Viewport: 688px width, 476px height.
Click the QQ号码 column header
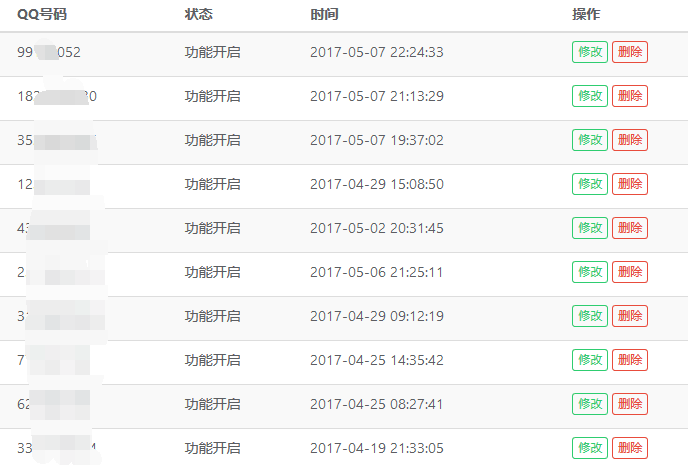pyautogui.click(x=42, y=14)
